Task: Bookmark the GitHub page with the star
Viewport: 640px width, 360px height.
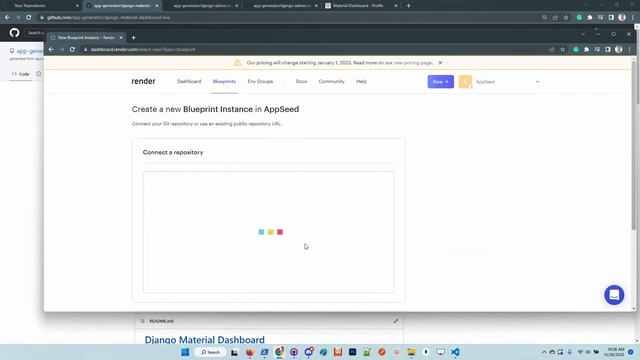Action: [x=566, y=18]
